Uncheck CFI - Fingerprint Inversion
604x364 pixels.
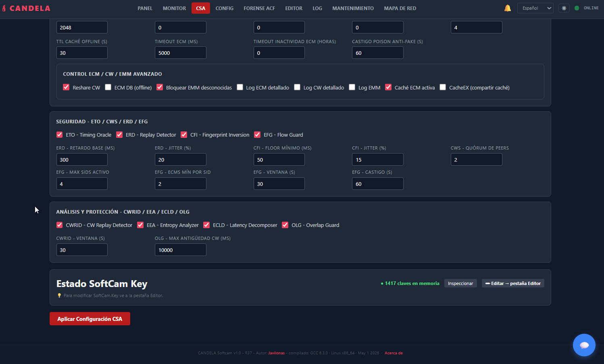click(x=184, y=135)
